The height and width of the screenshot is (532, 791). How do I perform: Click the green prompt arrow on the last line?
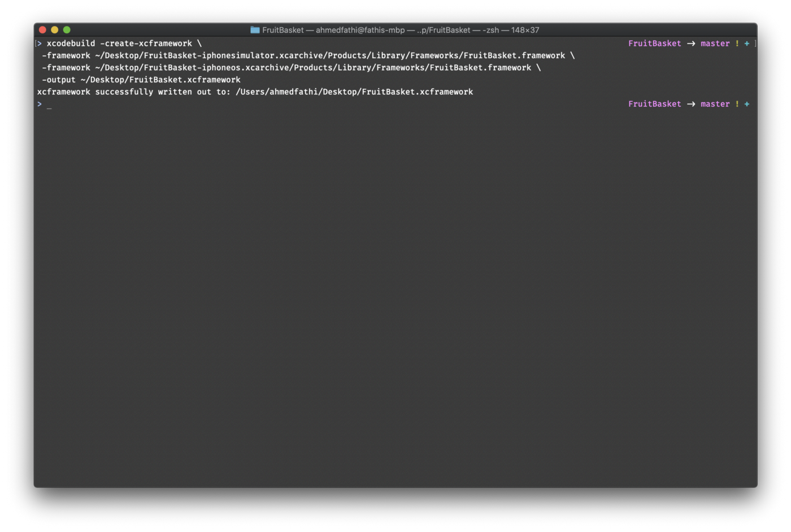click(x=40, y=104)
